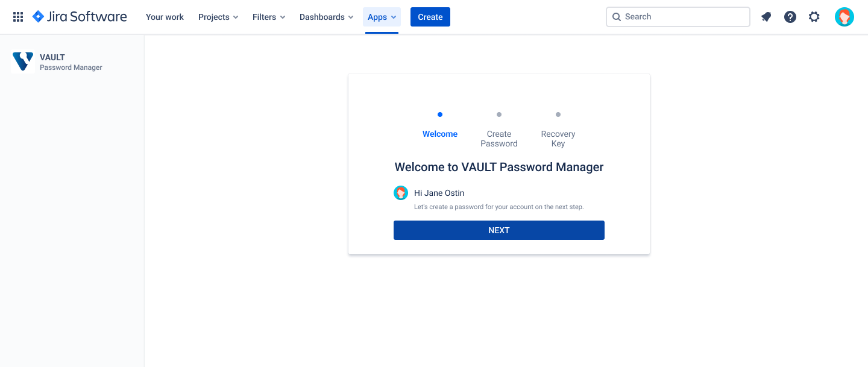Click the Welcome step label
Screen dimensions: 868x367
pyautogui.click(x=439, y=133)
